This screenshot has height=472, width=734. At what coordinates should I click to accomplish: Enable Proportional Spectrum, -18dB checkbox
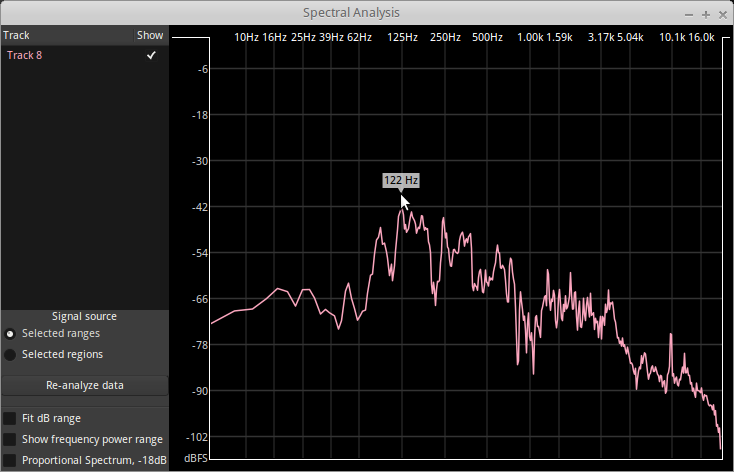(10, 460)
